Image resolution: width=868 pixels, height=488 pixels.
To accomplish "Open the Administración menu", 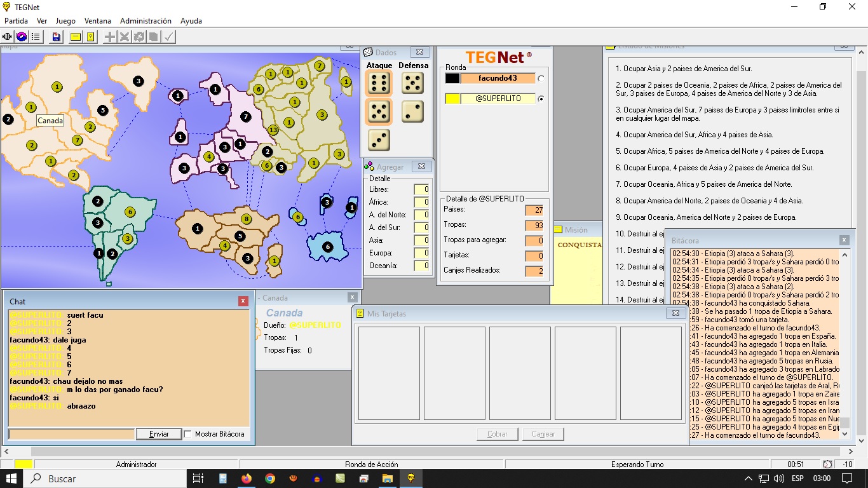I will click(146, 21).
